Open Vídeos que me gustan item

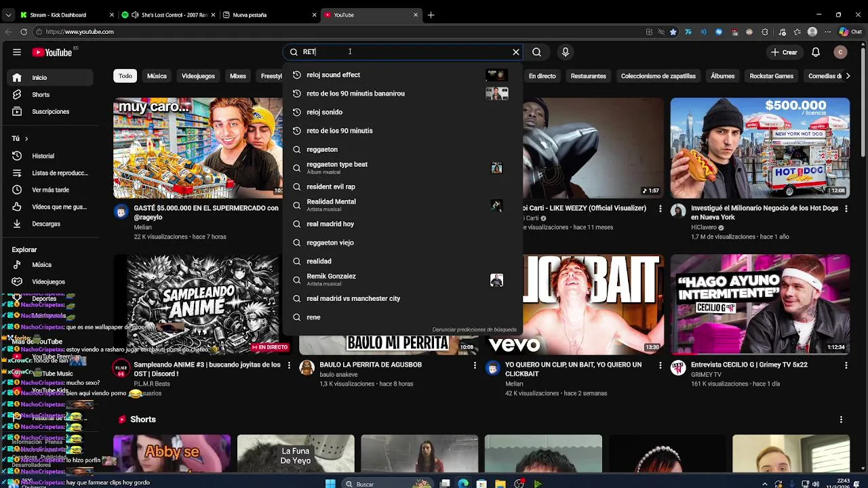[x=51, y=207]
